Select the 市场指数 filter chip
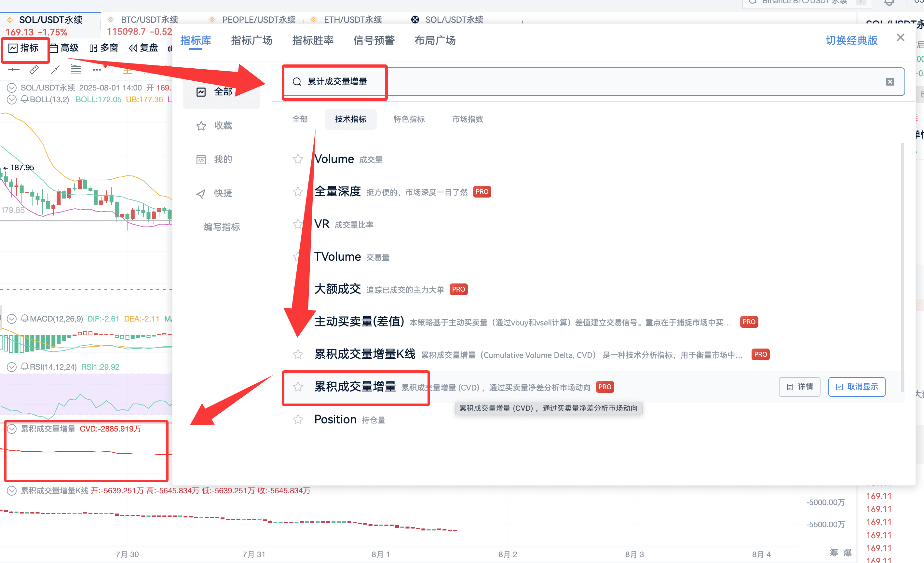This screenshot has height=563, width=924. (x=467, y=119)
